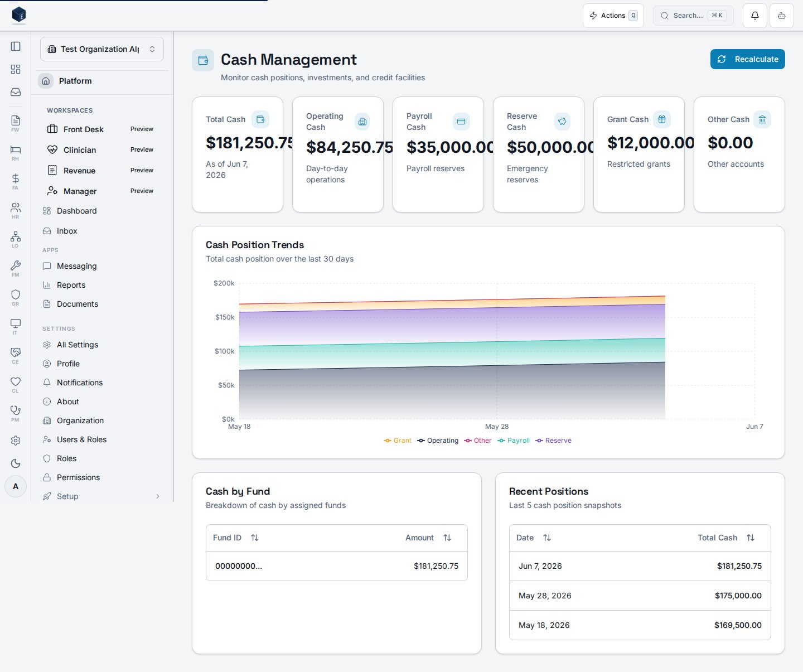Open Profile settings
This screenshot has width=803, height=672.
coord(102,364)
